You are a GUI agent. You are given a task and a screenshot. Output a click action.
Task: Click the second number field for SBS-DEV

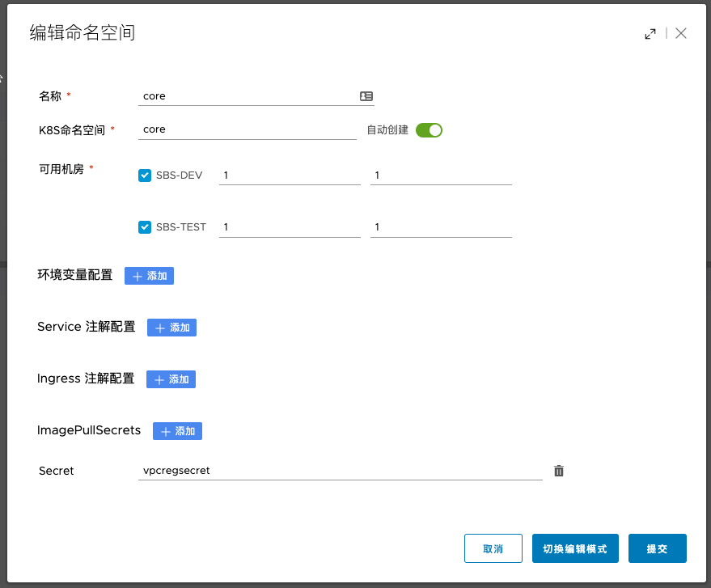441,176
